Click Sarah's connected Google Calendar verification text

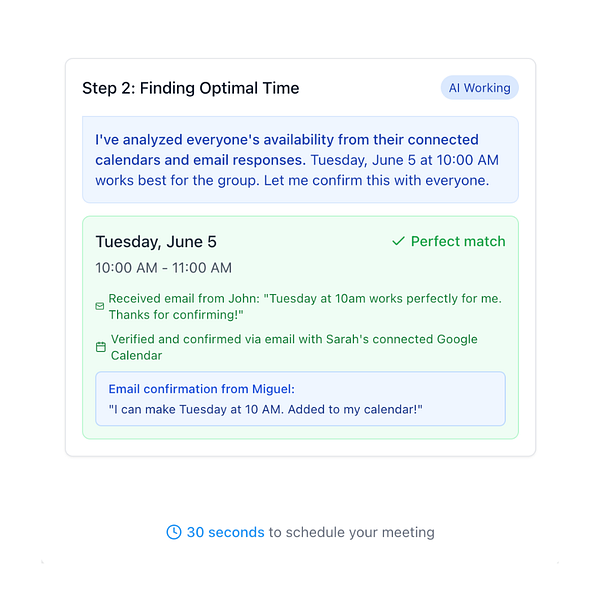tap(294, 347)
